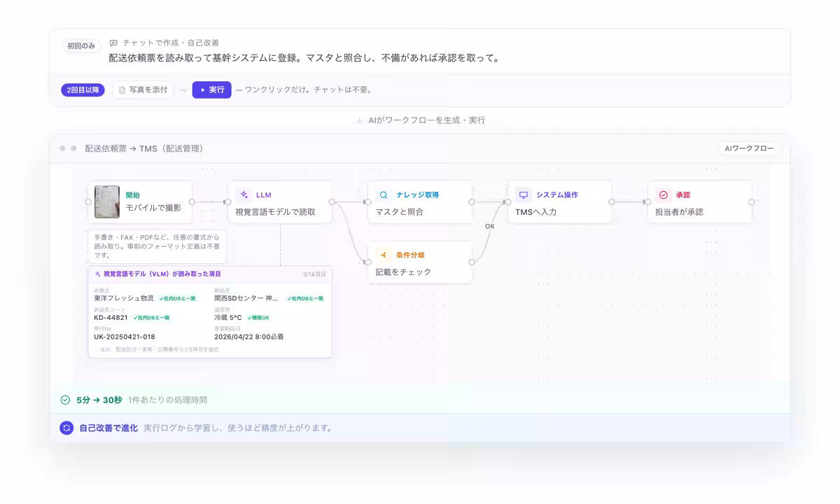Select the 2回目以降 badge

coord(83,90)
